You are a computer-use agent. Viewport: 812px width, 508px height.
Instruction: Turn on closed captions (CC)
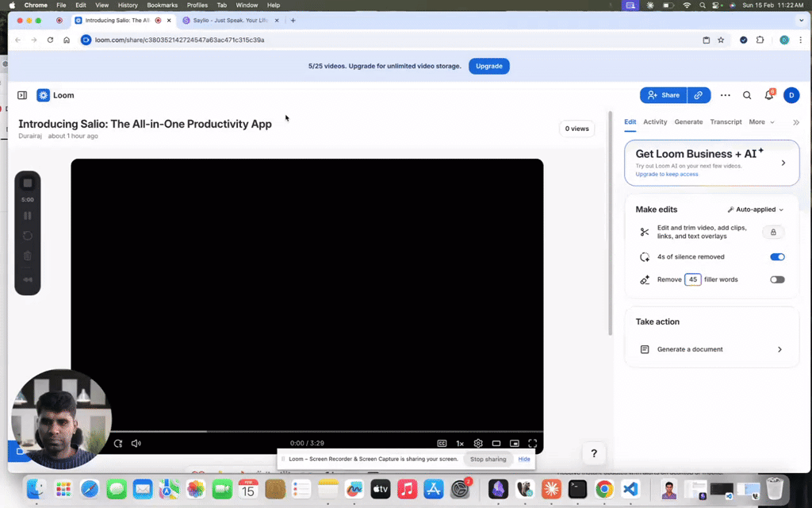point(442,443)
